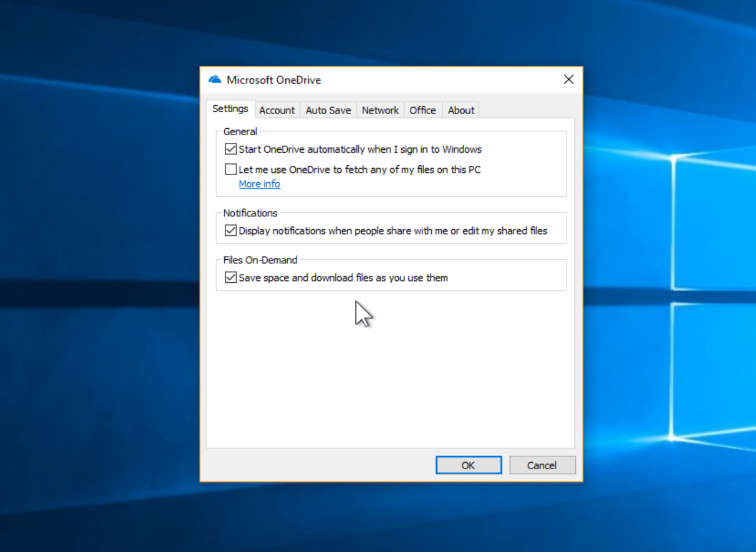Select the Settings tab
Image resolution: width=756 pixels, height=552 pixels.
point(231,109)
